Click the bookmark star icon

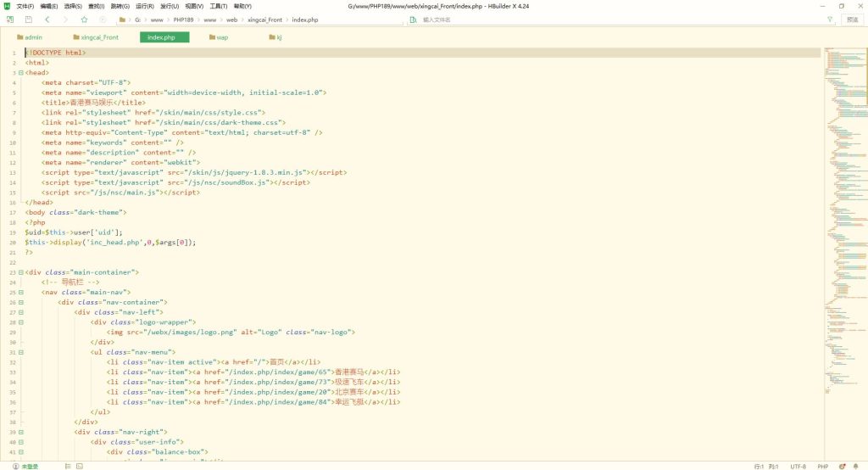click(x=84, y=20)
